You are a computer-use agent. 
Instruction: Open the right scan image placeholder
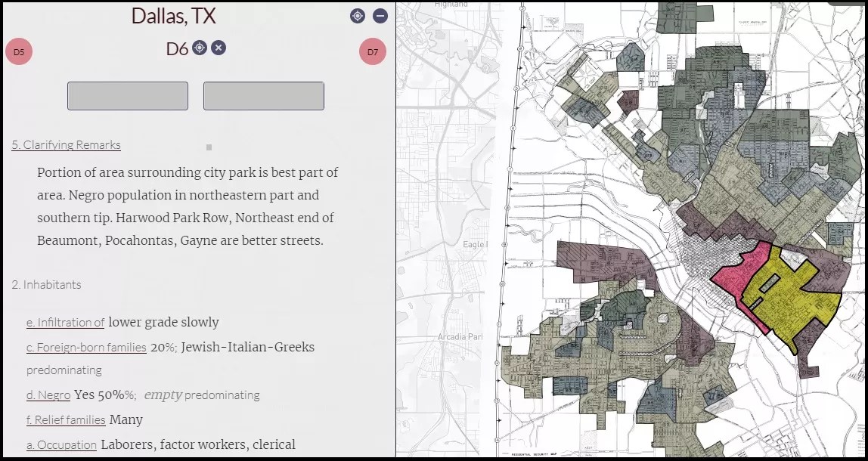click(x=263, y=95)
